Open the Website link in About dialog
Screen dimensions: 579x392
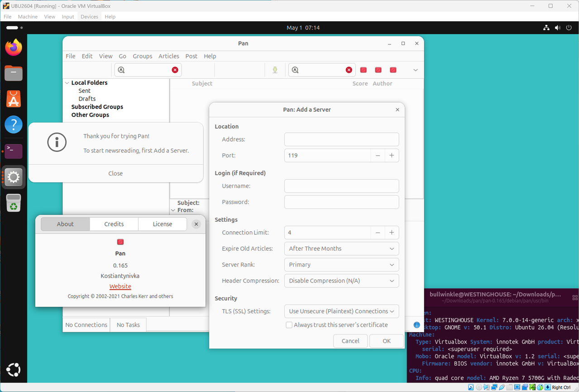(x=120, y=287)
